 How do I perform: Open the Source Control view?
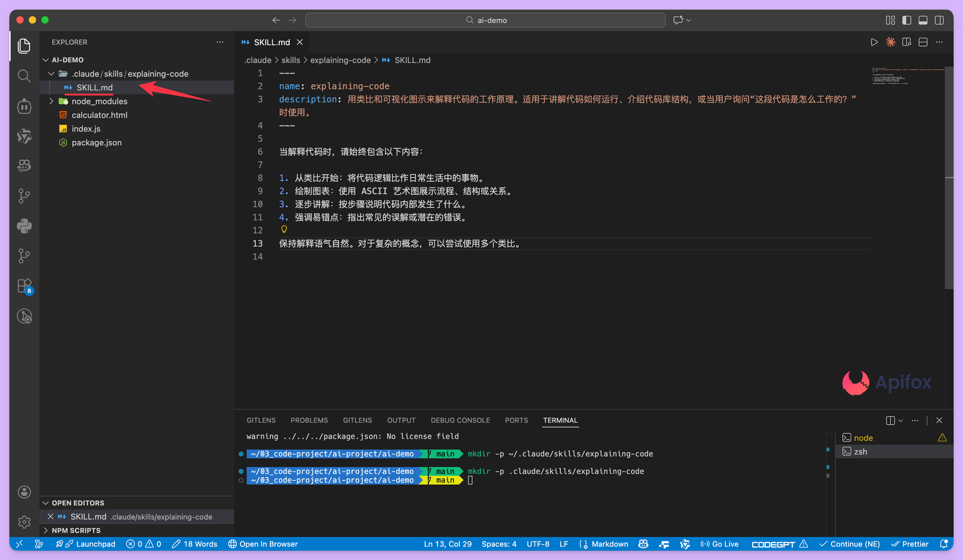24,195
